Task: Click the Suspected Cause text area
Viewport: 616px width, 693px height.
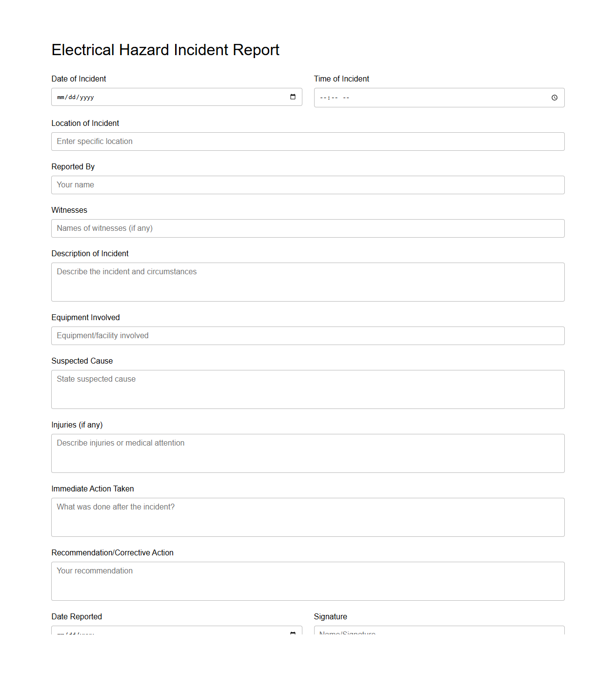Action: (x=308, y=389)
